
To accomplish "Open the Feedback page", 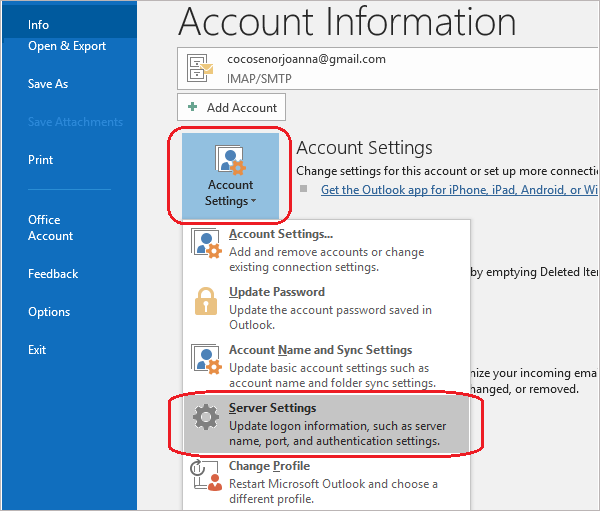I will pyautogui.click(x=53, y=274).
